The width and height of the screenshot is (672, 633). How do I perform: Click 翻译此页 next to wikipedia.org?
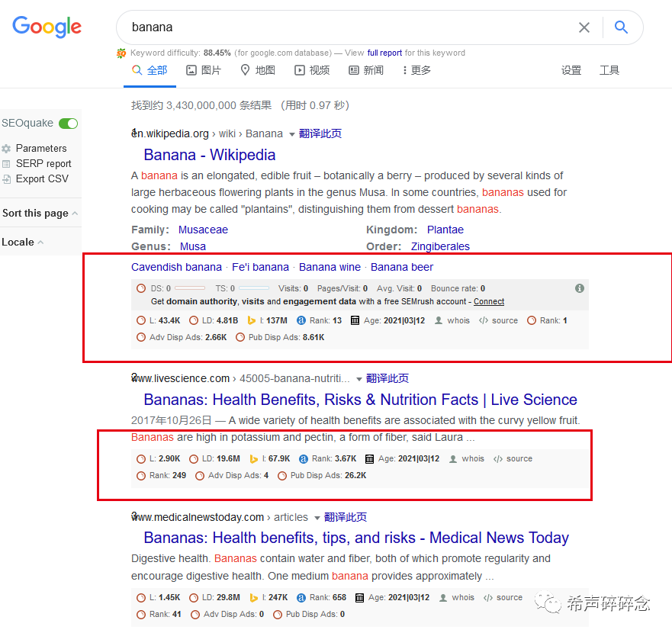pos(320,133)
